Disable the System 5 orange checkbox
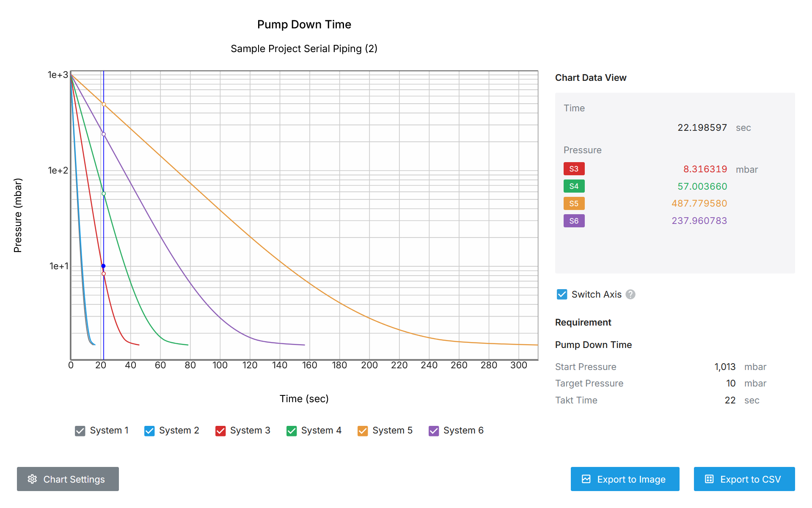 tap(363, 431)
